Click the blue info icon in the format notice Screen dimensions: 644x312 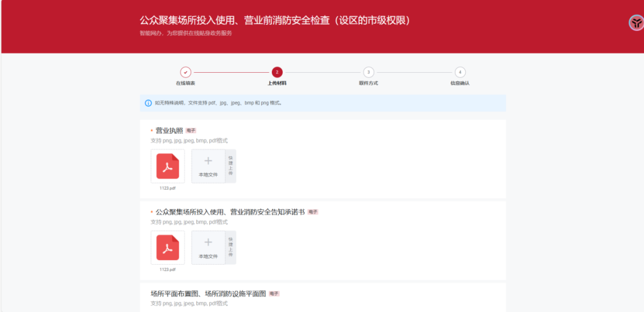tap(148, 103)
